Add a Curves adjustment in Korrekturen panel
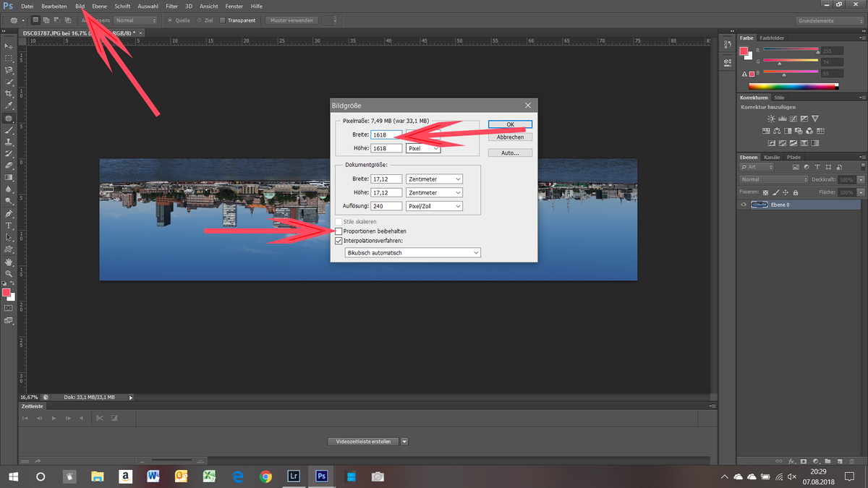 point(793,119)
